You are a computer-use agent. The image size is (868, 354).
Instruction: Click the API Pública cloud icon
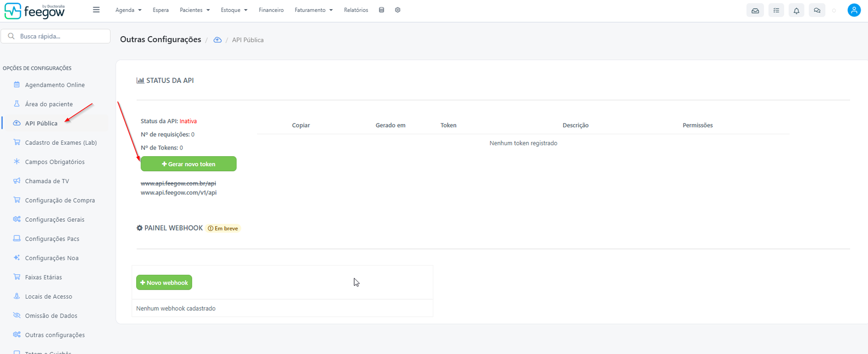point(17,123)
